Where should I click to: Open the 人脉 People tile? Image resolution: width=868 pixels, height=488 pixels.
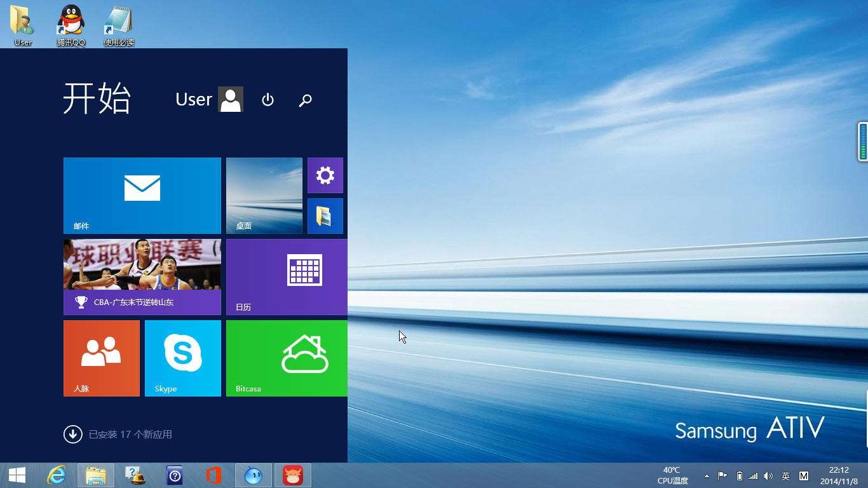click(x=101, y=358)
